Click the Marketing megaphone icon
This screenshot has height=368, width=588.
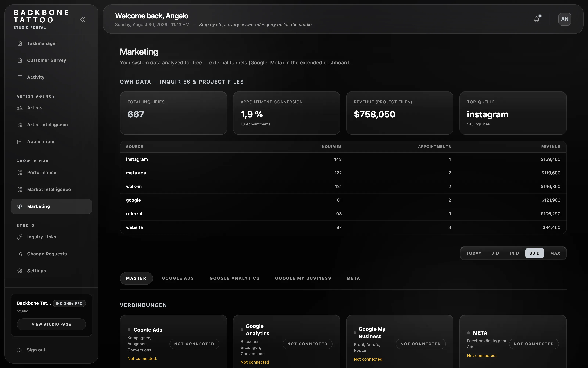pos(20,206)
